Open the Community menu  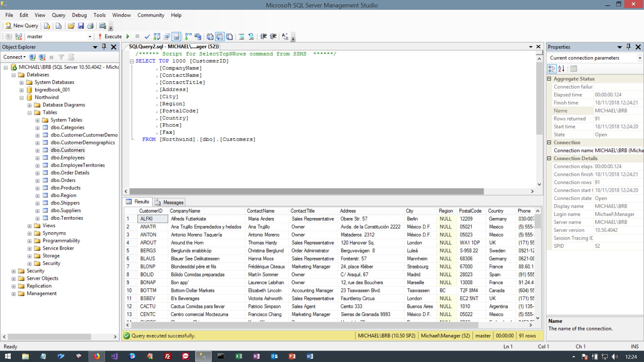point(151,15)
